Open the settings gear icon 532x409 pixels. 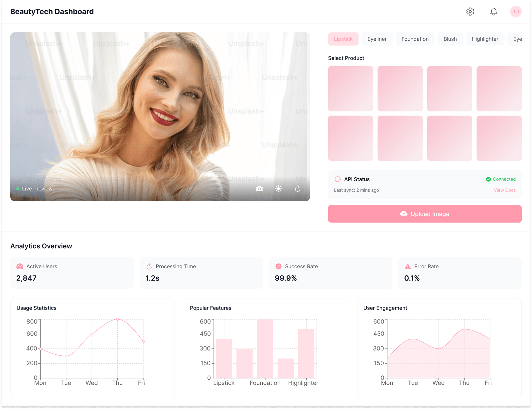pos(470,12)
